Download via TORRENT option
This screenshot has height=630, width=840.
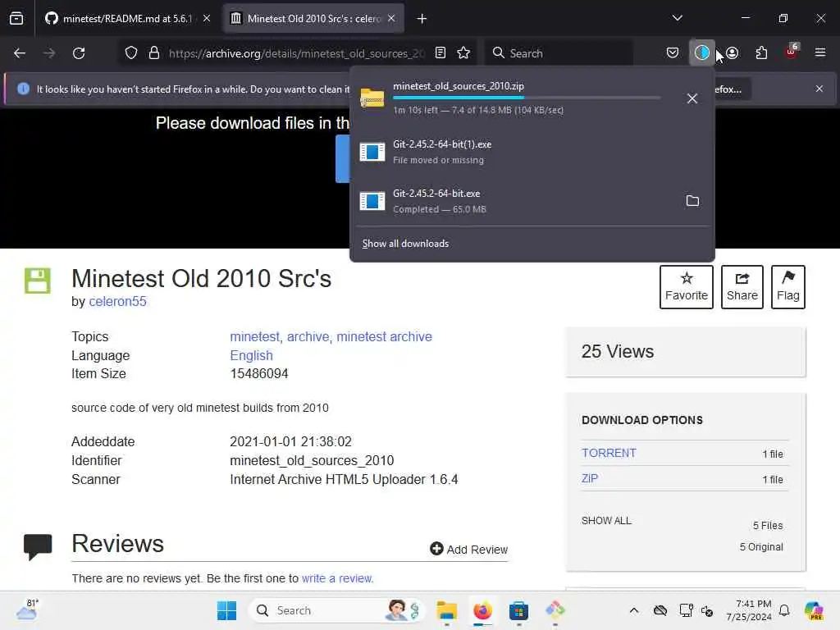pyautogui.click(x=609, y=453)
